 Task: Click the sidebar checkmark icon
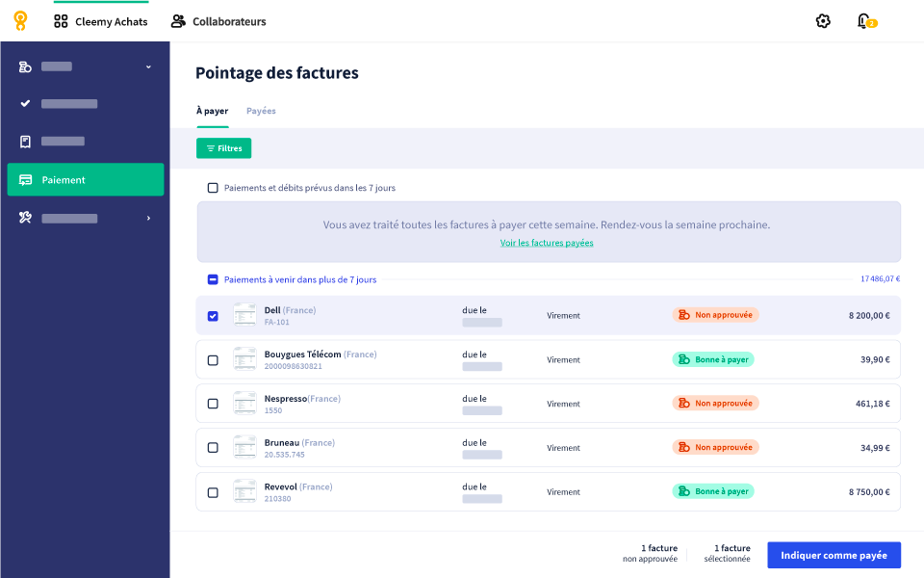tap(25, 103)
